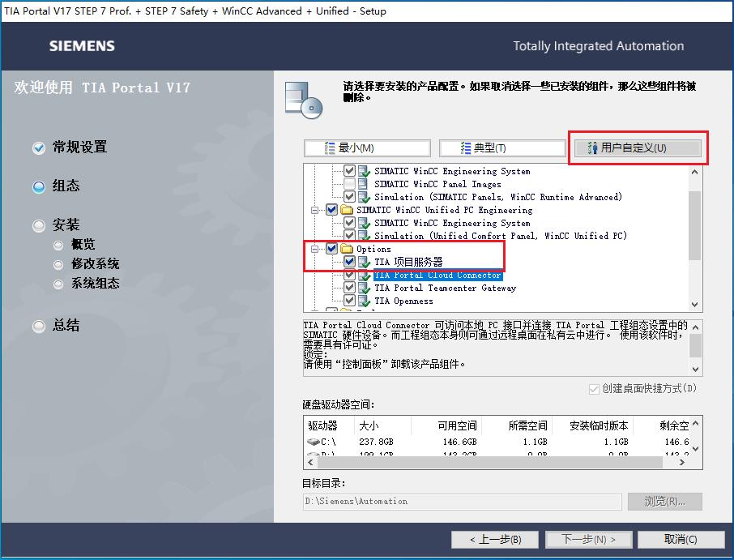The width and height of the screenshot is (734, 560).
Task: Click the 组态 active step indicator
Action: click(x=39, y=187)
